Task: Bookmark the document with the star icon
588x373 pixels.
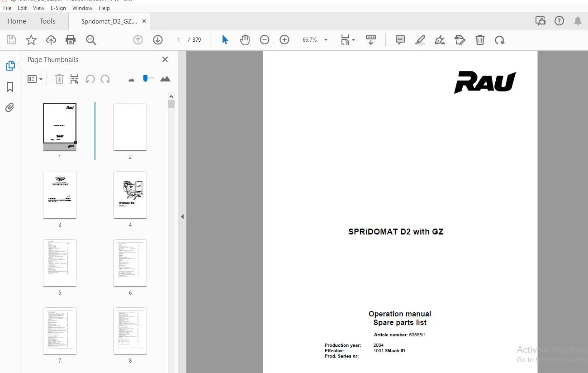Action: pyautogui.click(x=31, y=40)
